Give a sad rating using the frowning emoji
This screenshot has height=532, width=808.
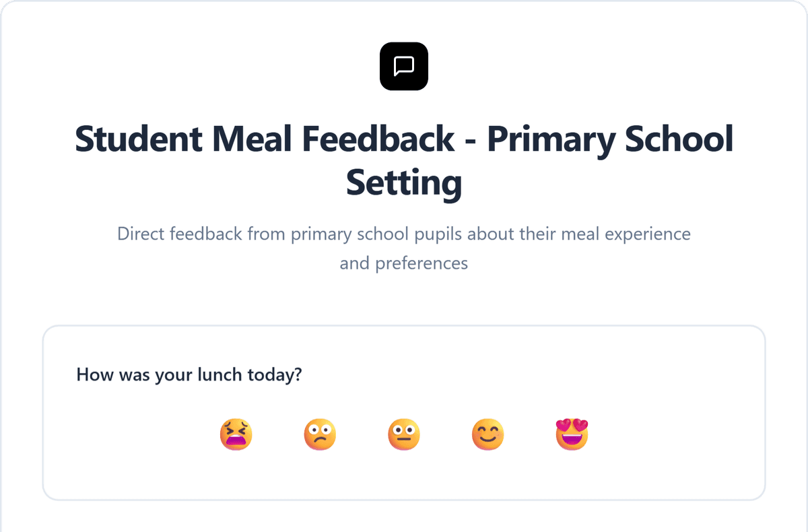(x=320, y=434)
